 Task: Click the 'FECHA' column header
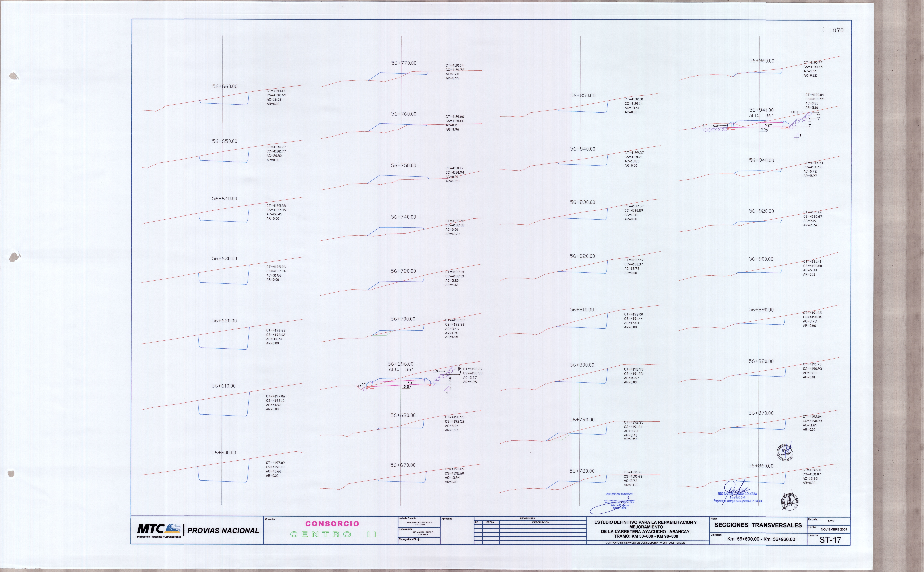coord(490,522)
